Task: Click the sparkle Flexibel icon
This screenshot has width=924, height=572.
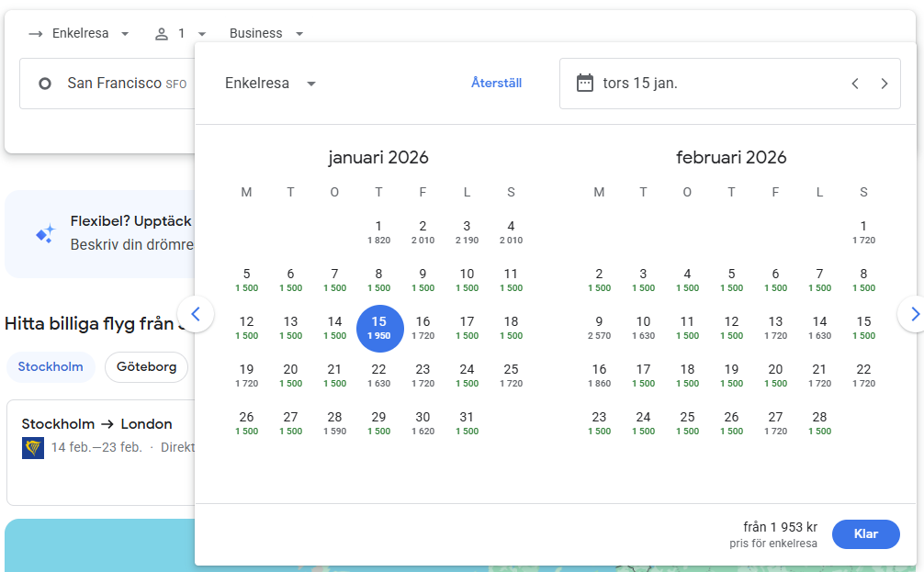Action: (45, 234)
